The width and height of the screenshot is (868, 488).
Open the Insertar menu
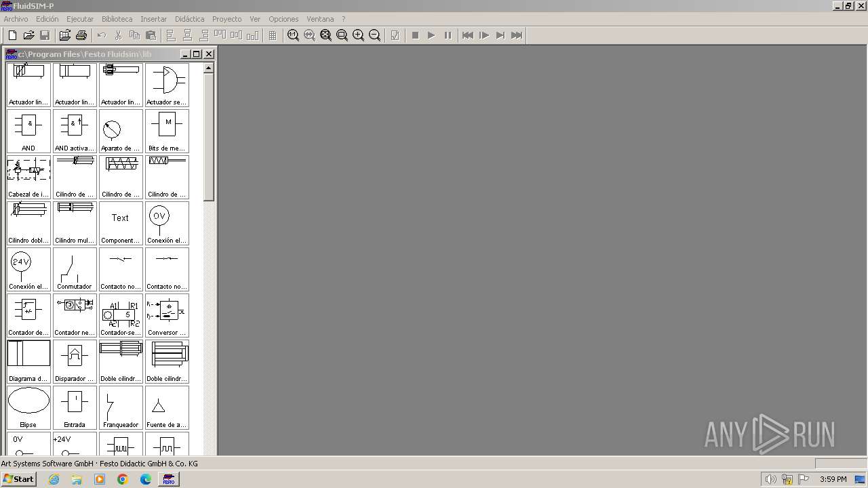154,19
